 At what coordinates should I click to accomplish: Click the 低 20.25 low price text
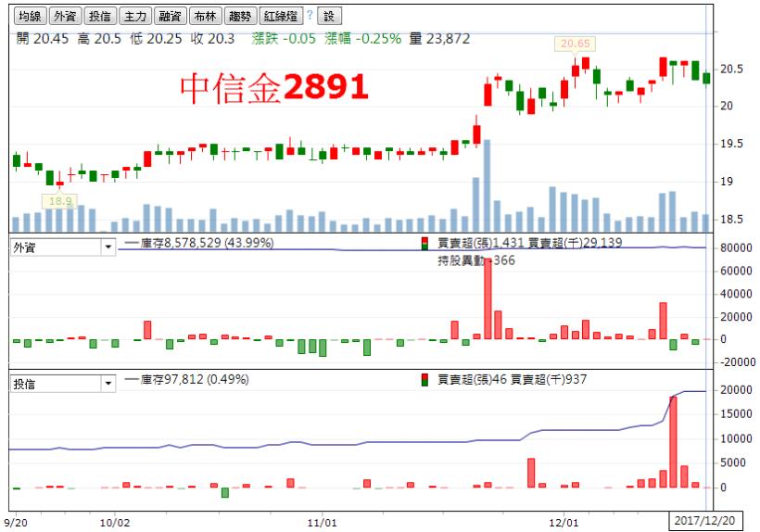(x=156, y=39)
